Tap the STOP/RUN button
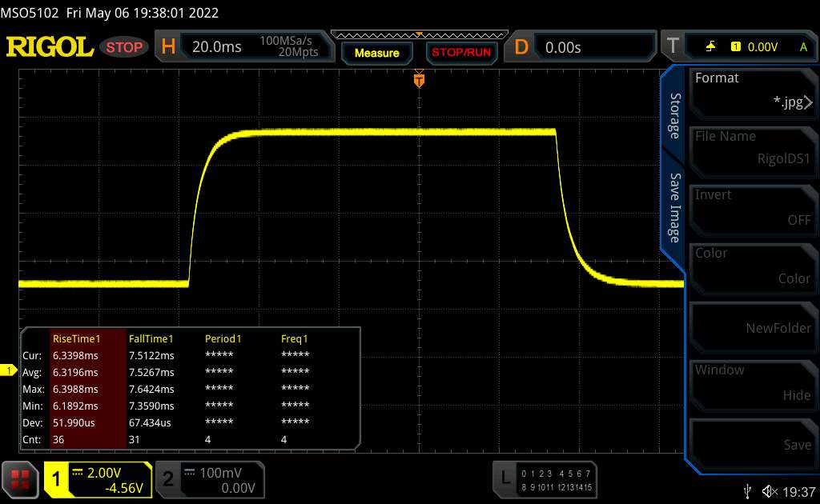 (x=461, y=52)
